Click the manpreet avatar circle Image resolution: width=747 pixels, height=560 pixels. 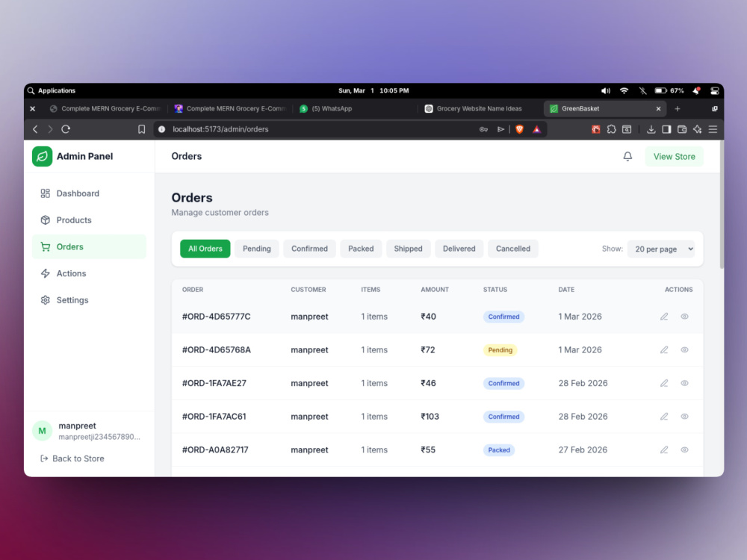pyautogui.click(x=42, y=431)
